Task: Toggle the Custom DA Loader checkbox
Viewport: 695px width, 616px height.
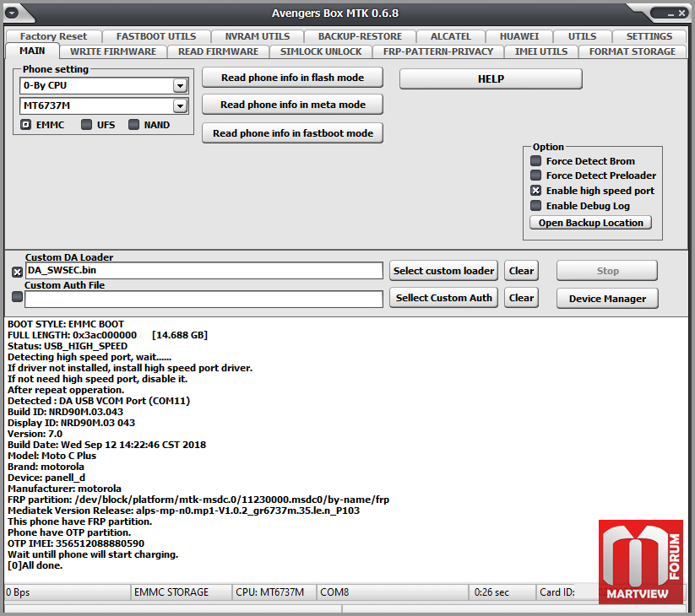Action: click(17, 272)
